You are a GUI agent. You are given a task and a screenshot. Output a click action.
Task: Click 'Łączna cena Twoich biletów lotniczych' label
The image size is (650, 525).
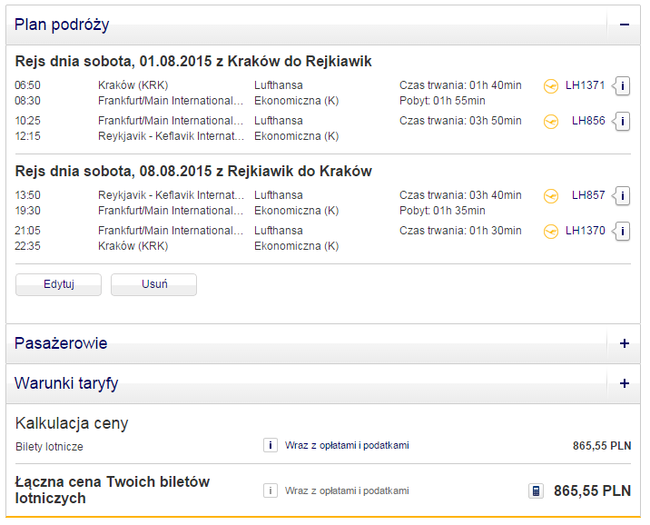coord(112,490)
